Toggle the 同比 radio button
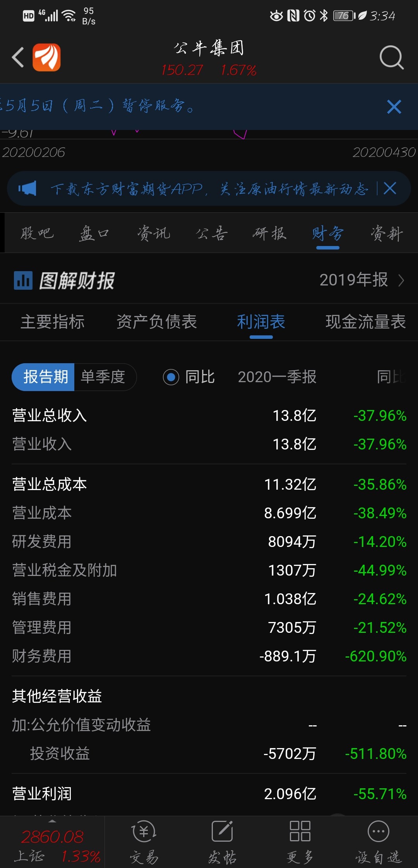 click(171, 377)
